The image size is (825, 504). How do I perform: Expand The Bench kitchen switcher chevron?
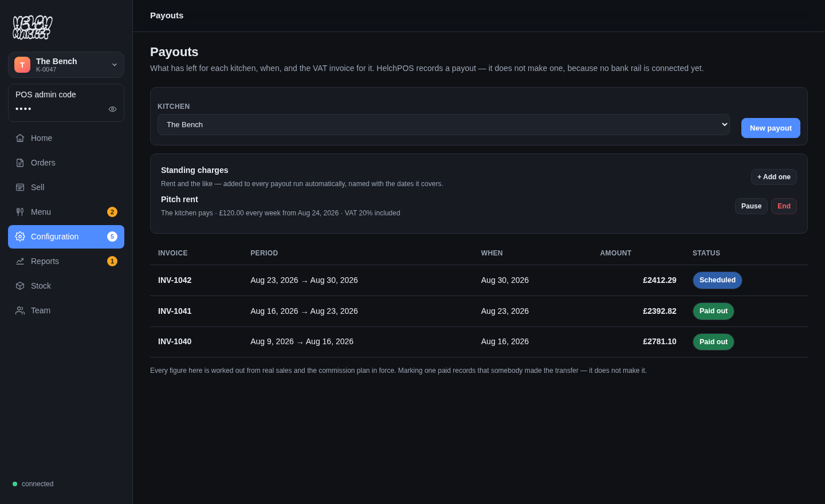[115, 65]
